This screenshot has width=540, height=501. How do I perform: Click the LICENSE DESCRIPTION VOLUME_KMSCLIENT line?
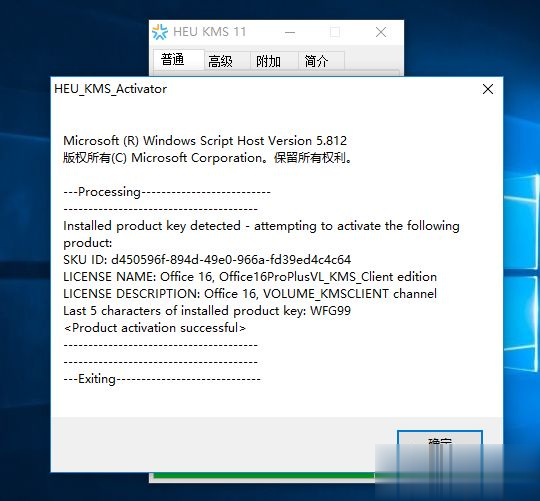[250, 294]
